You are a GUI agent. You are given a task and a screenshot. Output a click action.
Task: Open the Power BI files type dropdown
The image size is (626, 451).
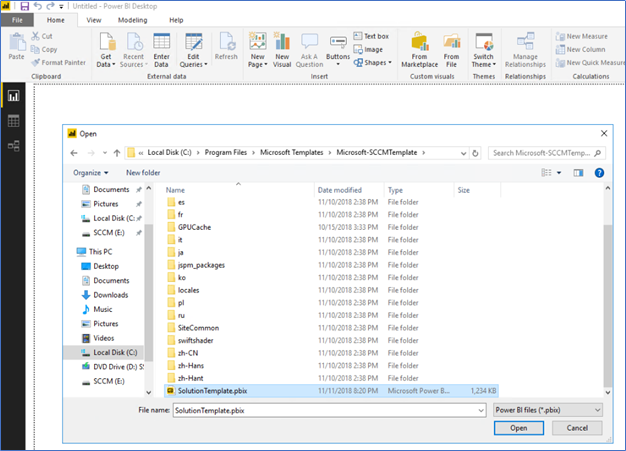(x=548, y=410)
